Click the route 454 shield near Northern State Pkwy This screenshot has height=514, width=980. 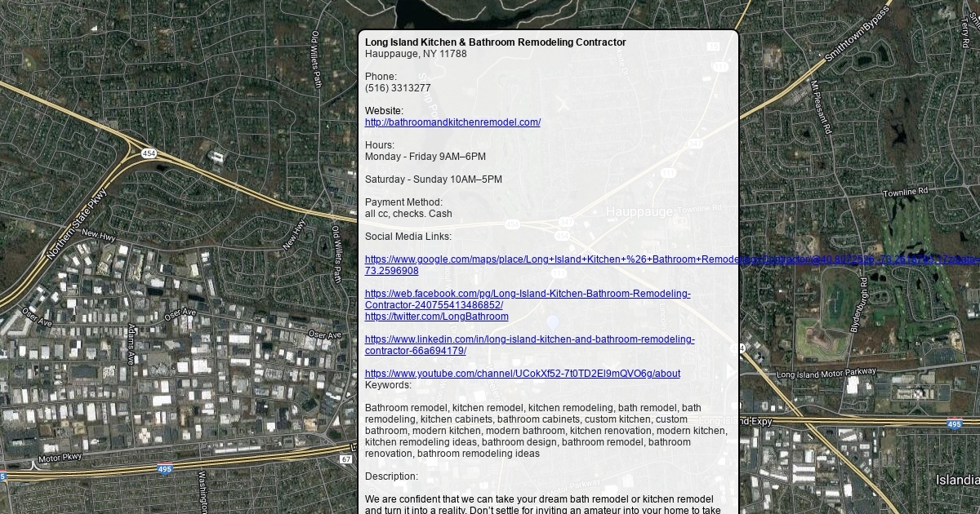coord(148,153)
